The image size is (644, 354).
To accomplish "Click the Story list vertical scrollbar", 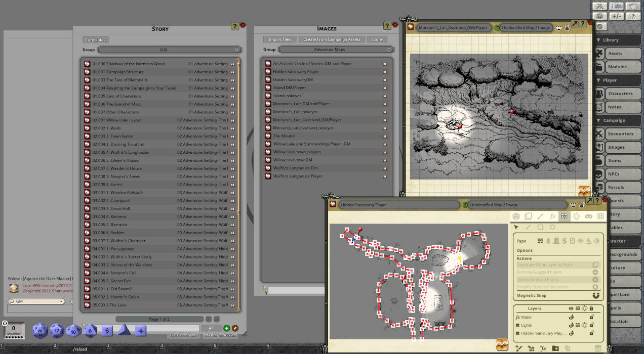I will 238,184.
